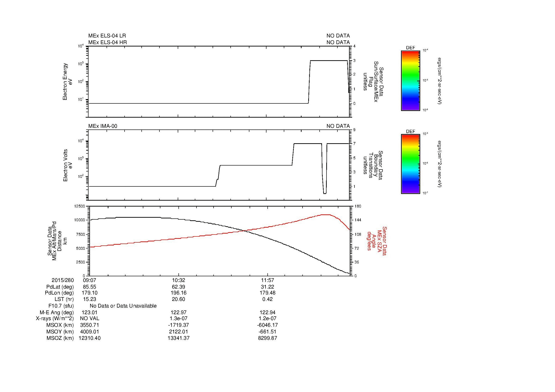Click the 'MEx IMA-00' panel title
This screenshot has width=555, height=392.
click(103, 126)
